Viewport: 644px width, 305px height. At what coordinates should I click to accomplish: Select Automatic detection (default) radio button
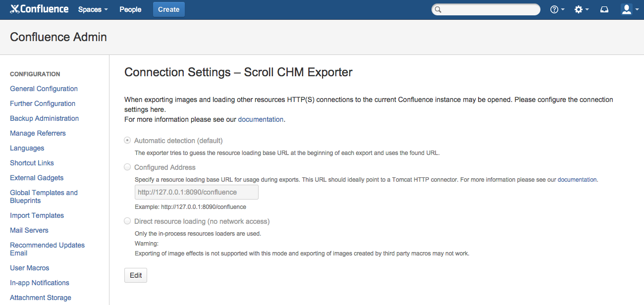pos(127,141)
